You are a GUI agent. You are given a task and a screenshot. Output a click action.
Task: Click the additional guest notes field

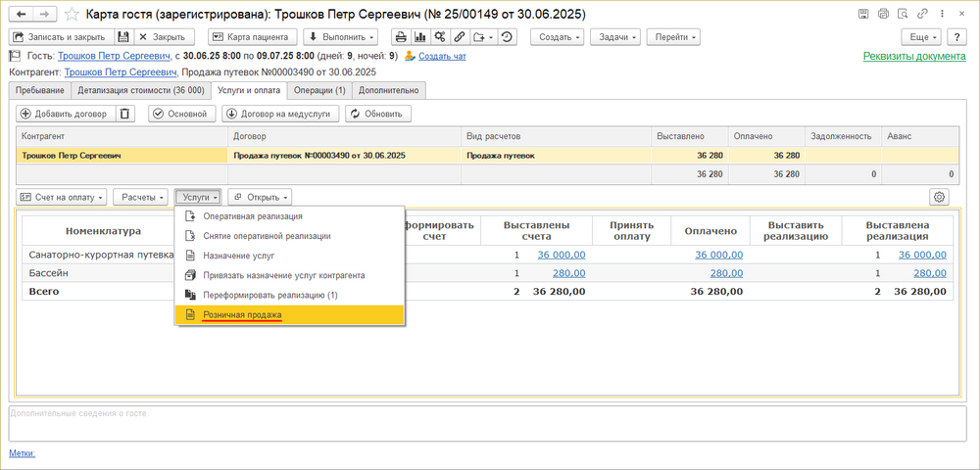coord(489,424)
